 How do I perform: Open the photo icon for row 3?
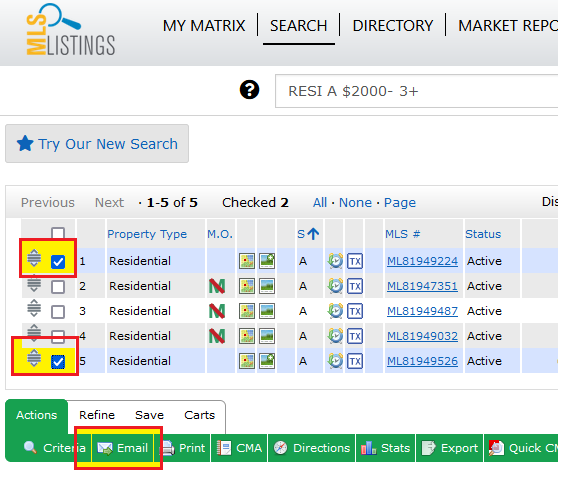point(267,311)
